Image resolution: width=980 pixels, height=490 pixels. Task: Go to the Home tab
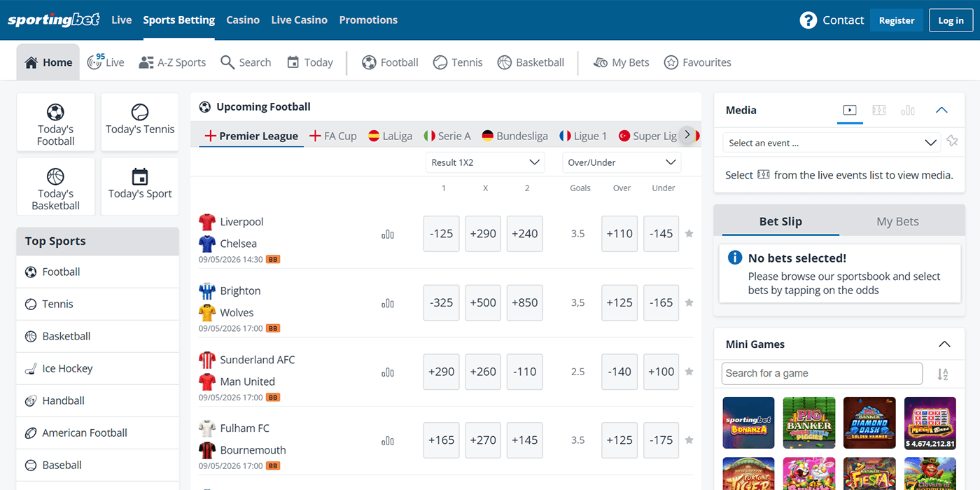(x=48, y=62)
